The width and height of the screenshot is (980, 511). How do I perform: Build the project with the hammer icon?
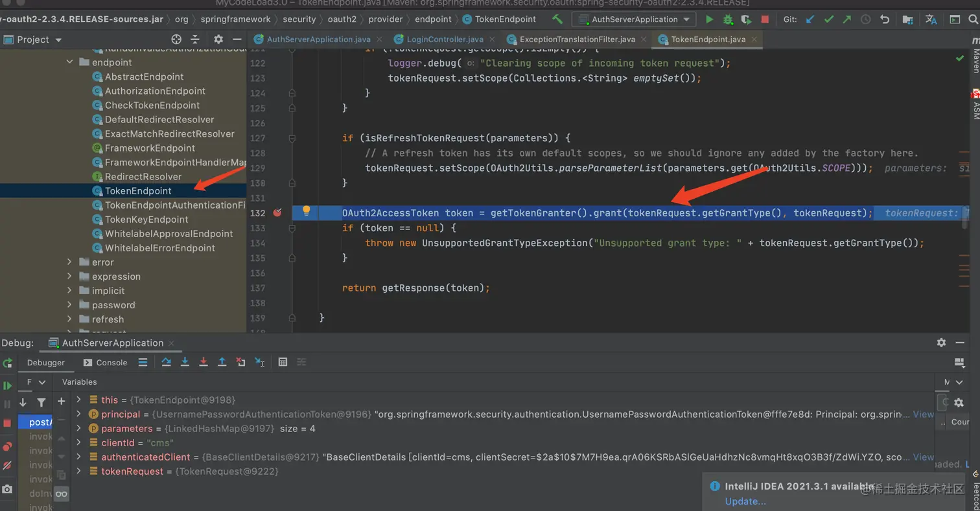point(557,19)
